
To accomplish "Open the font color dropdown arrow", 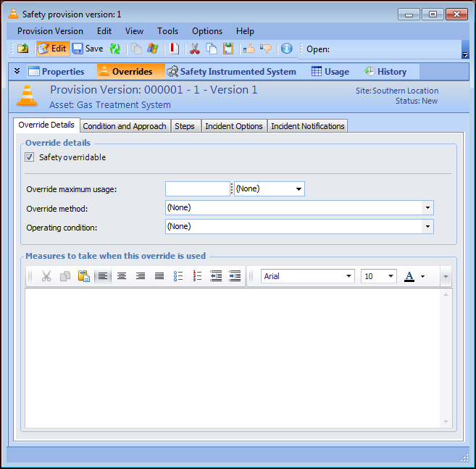I will click(422, 276).
